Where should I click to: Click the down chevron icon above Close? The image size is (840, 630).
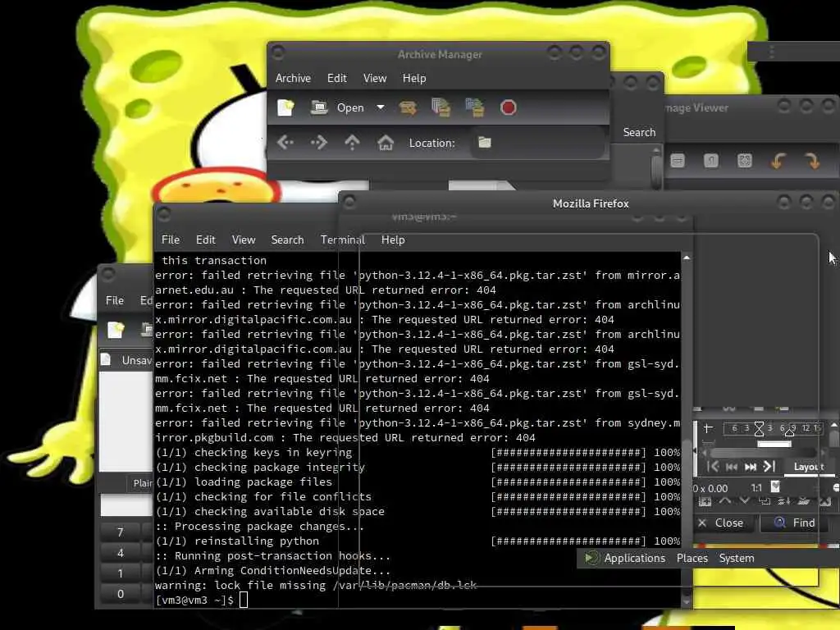pyautogui.click(x=745, y=501)
